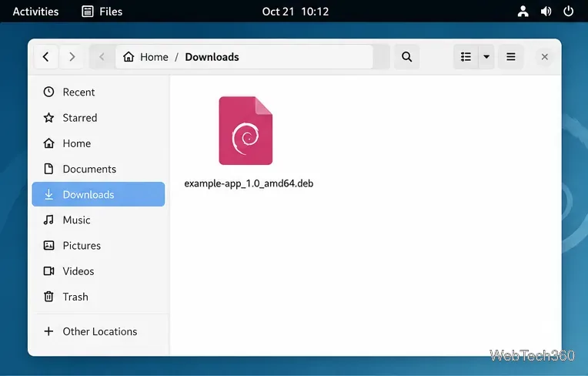Click the volume speaker icon in top bar

pos(546,12)
